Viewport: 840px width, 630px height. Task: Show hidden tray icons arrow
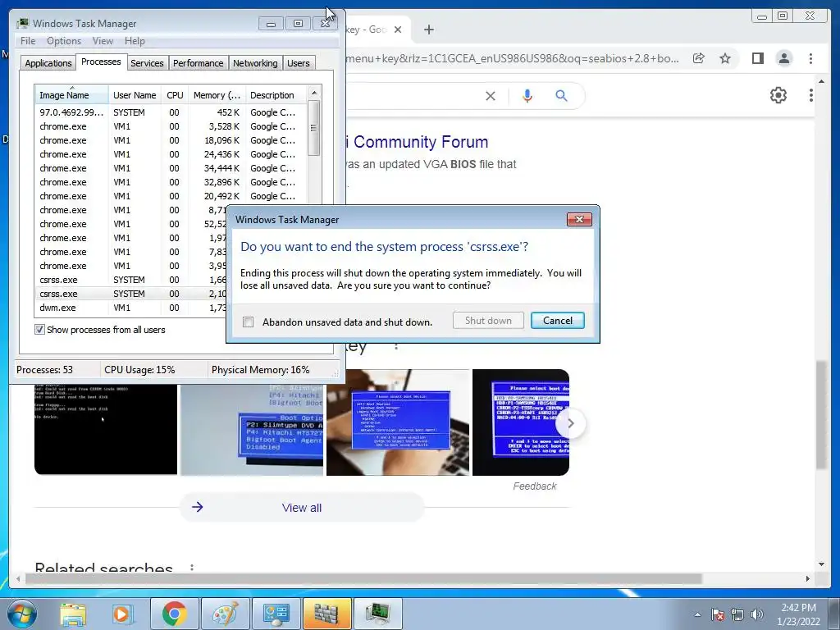[697, 614]
